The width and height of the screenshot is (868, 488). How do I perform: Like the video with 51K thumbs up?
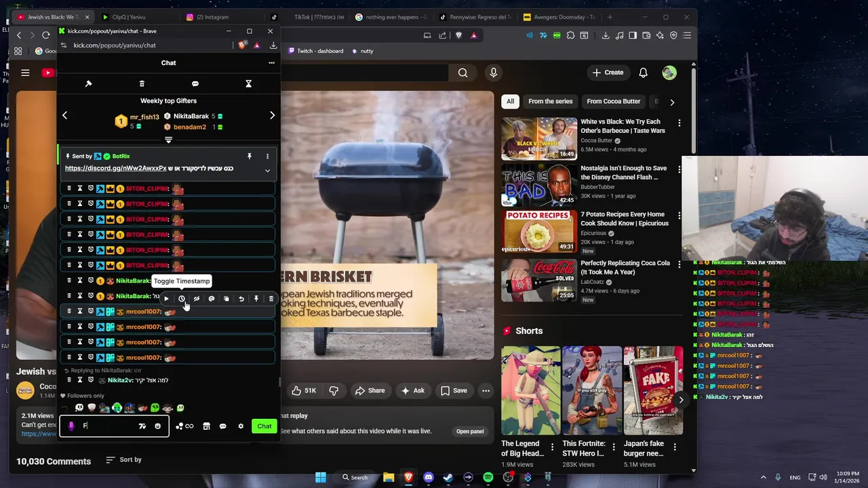pos(304,390)
